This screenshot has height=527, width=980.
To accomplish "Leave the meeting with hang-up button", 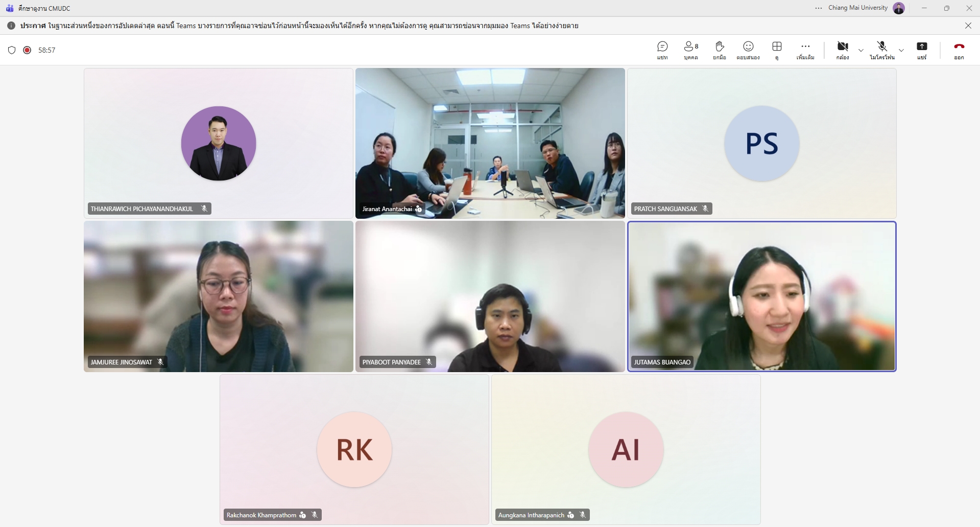I will [x=959, y=50].
